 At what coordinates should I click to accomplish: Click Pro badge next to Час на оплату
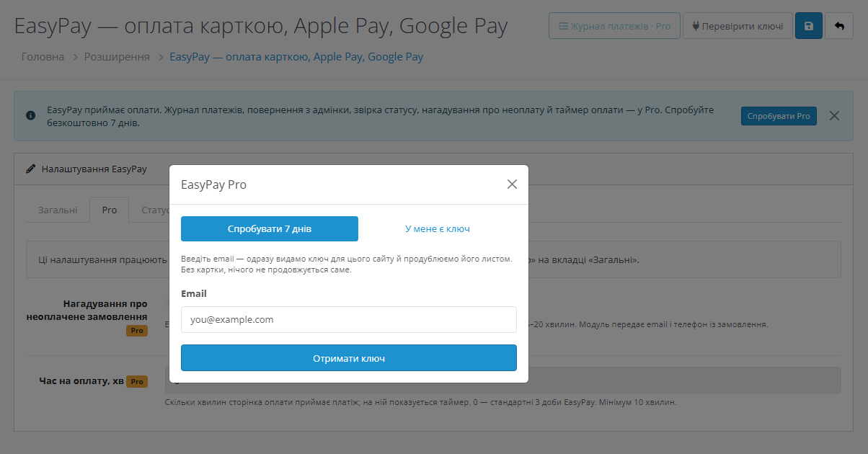(137, 381)
